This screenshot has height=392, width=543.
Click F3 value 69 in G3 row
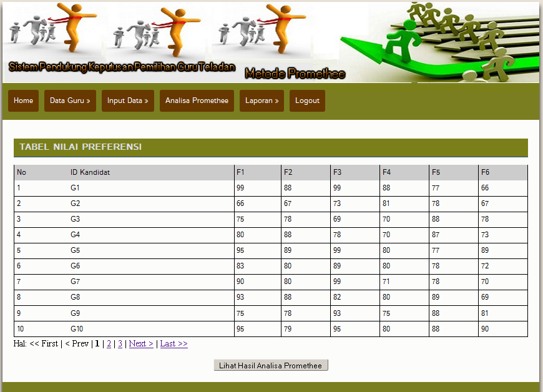point(355,219)
